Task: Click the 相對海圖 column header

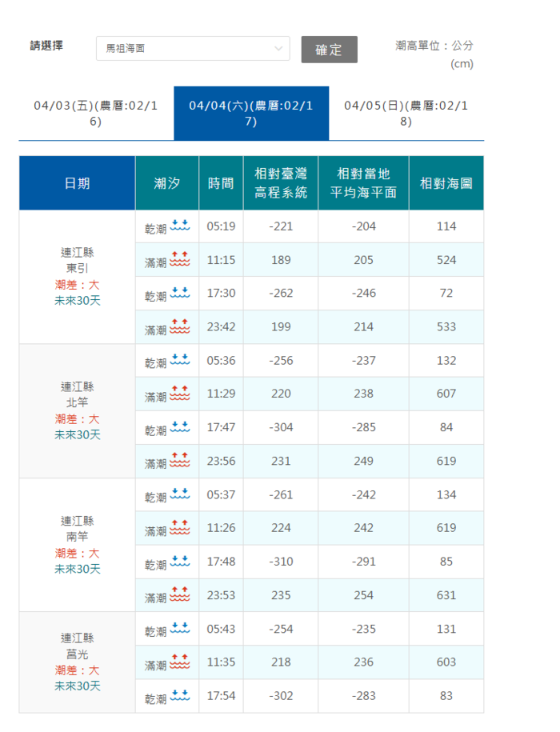Action: [446, 183]
